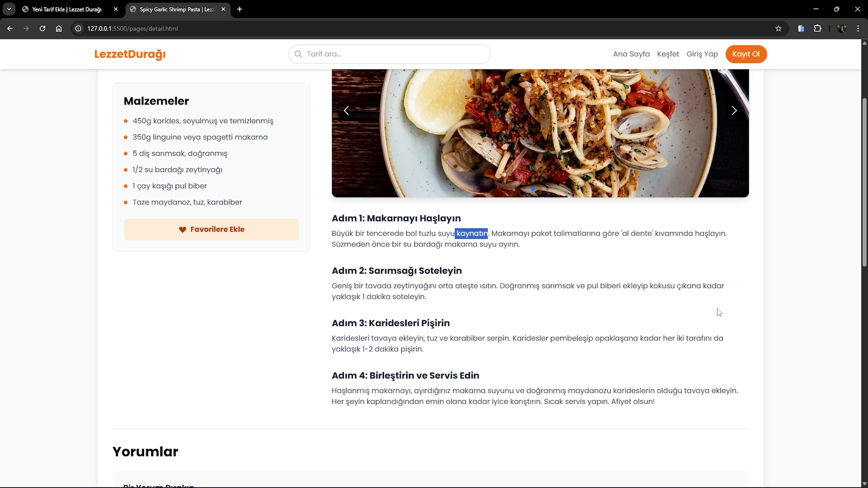868x488 pixels.
Task: Open a new browser tab
Action: click(x=240, y=9)
